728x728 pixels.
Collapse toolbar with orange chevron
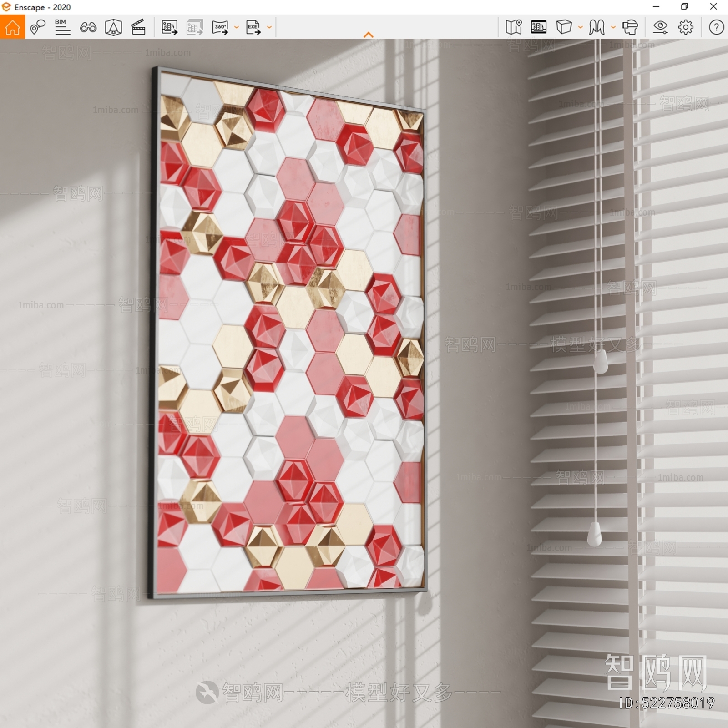pos(369,35)
